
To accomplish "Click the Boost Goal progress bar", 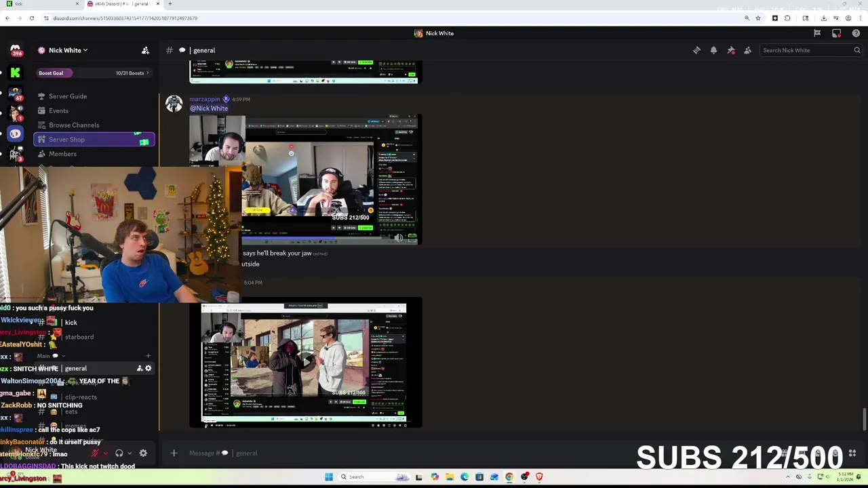I will (x=94, y=73).
